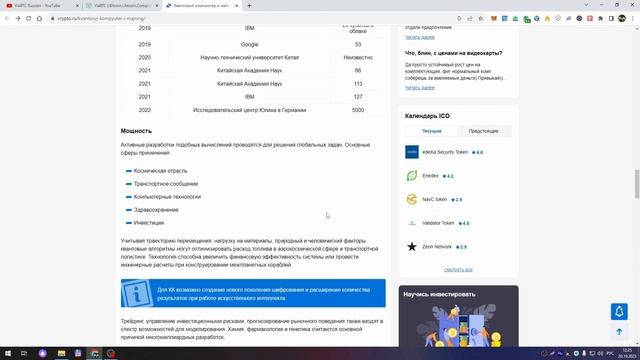
Task: Click the taskbar clock
Action: 627,353
